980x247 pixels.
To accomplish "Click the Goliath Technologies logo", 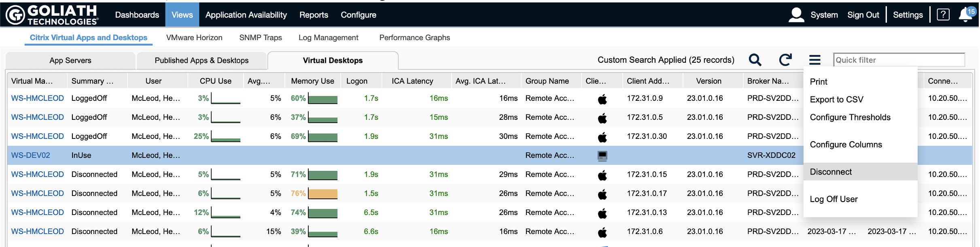I will [x=52, y=15].
